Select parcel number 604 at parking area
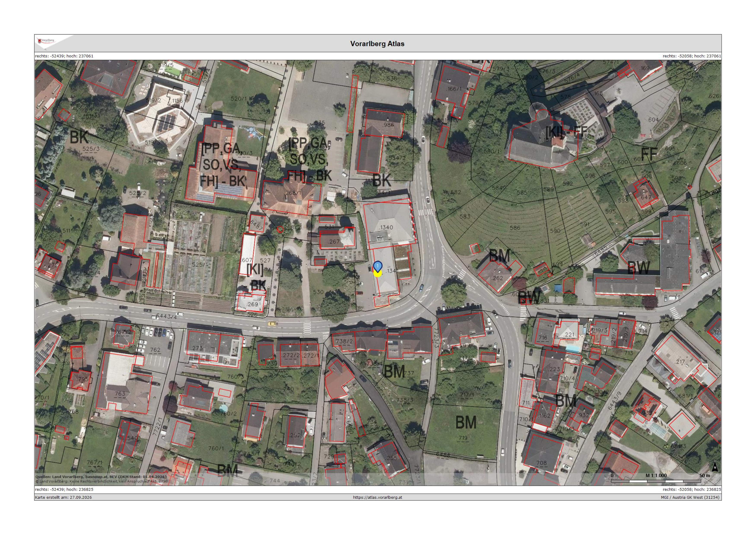The image size is (756, 535). click(x=654, y=119)
